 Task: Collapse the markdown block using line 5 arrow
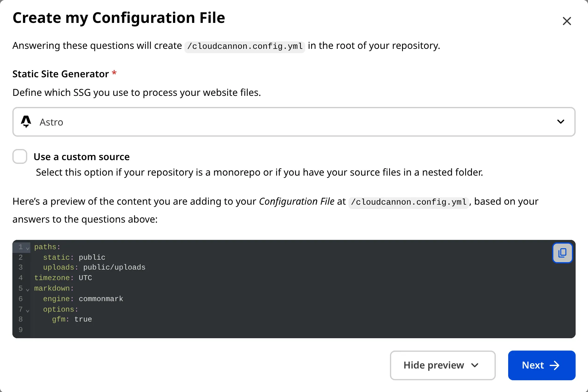point(28,290)
